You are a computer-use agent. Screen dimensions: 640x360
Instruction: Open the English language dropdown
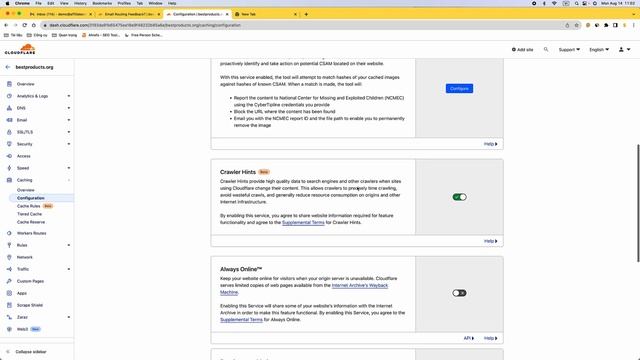tap(599, 49)
